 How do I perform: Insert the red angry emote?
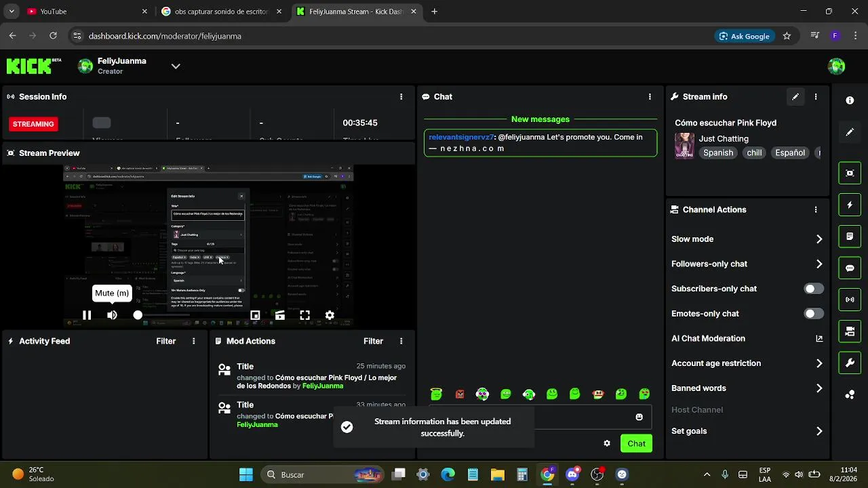[x=460, y=394]
